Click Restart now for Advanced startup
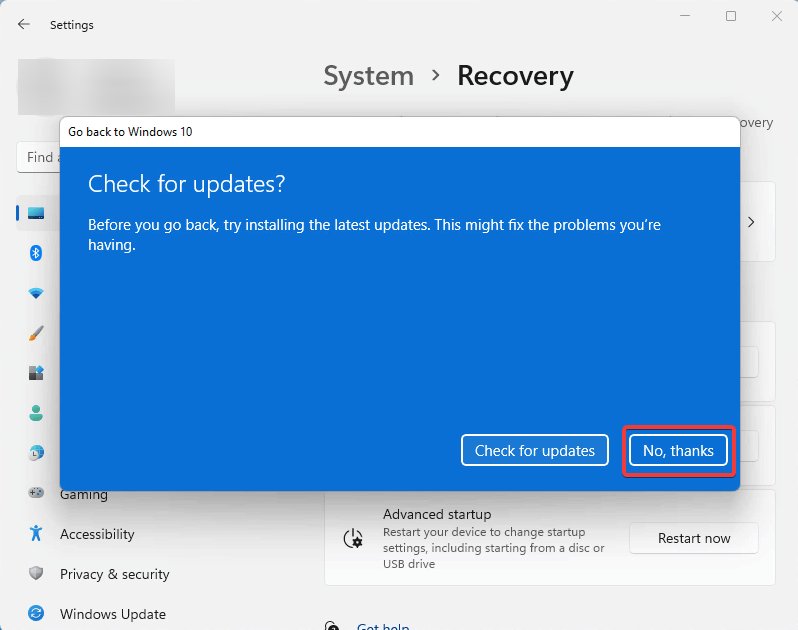The height and width of the screenshot is (630, 798). pos(694,538)
